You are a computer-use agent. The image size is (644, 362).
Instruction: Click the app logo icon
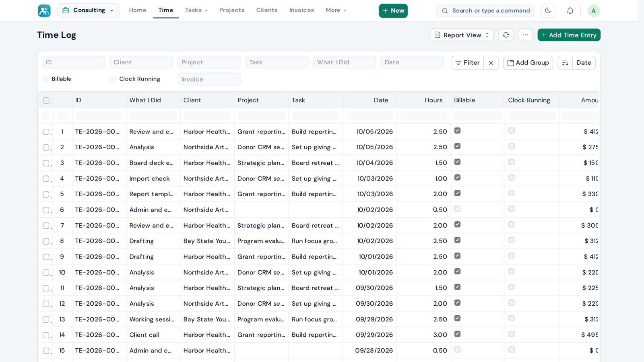click(44, 10)
